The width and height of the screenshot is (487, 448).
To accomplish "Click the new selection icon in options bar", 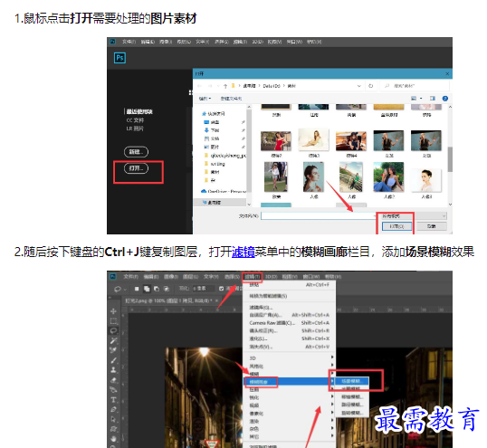I will (137, 289).
